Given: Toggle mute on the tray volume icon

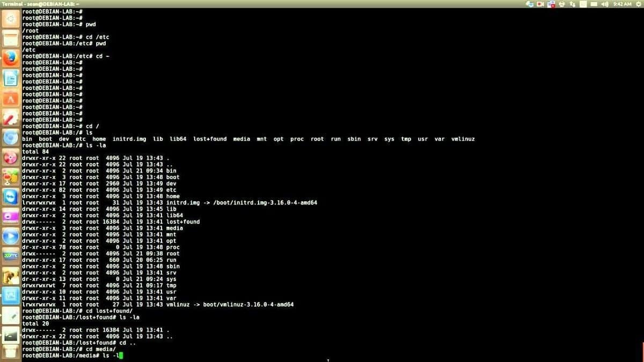Looking at the screenshot, I should [x=605, y=4].
